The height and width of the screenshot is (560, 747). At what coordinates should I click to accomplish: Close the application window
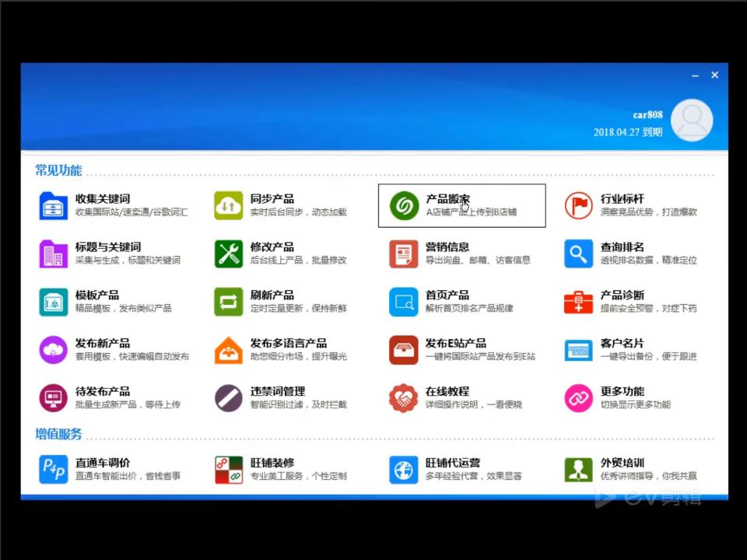(x=714, y=75)
